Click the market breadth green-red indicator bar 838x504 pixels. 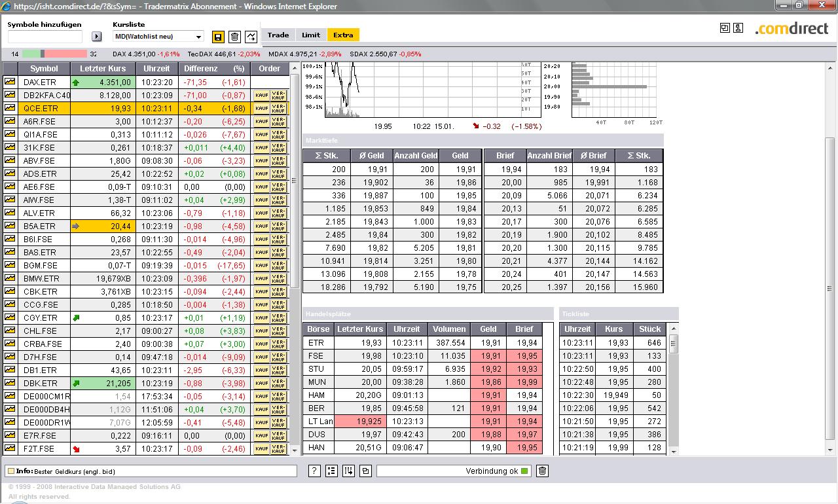coord(54,54)
